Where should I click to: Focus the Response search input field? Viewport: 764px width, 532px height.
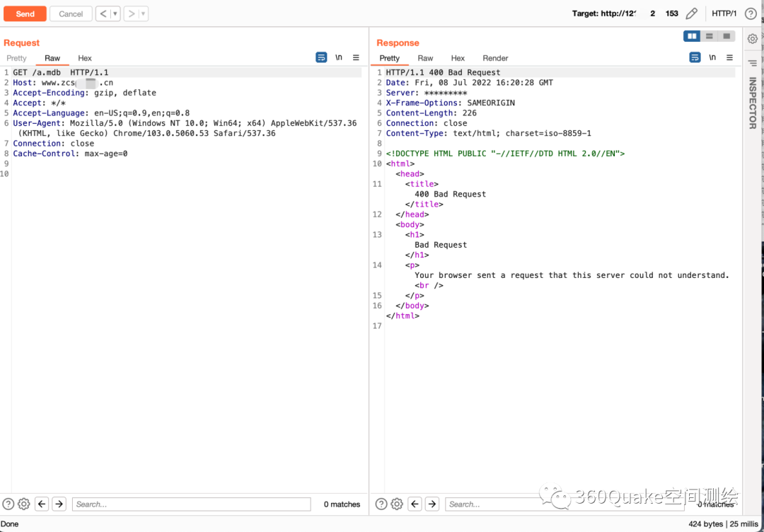coord(565,504)
